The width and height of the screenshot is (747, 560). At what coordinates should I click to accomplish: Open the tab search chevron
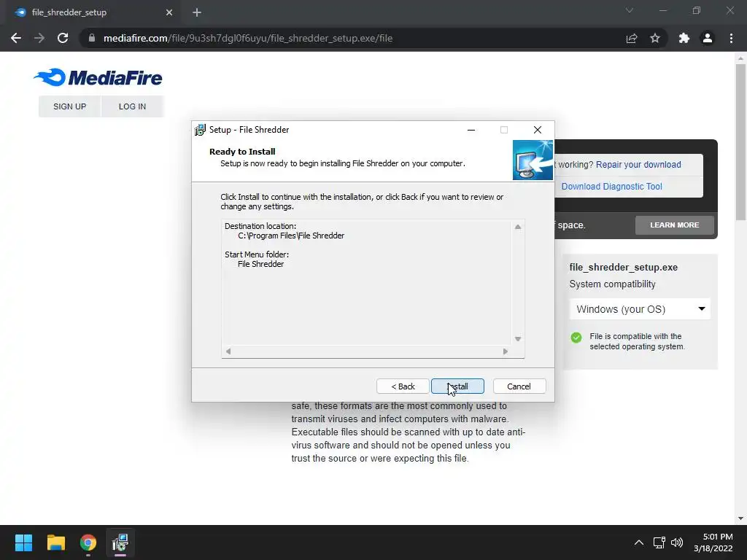coord(630,10)
